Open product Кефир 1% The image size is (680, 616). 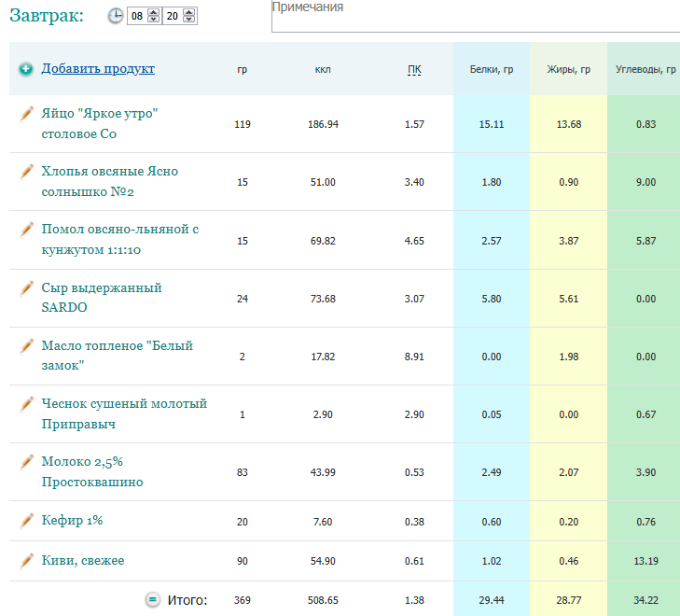73,520
